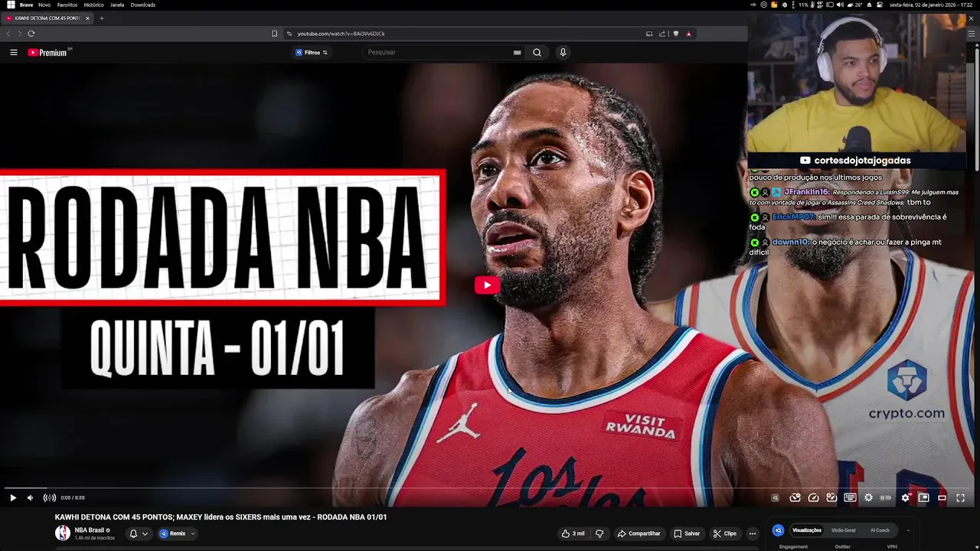Open virtual keyboard icon in search box
The width and height of the screenshot is (980, 551).
(x=517, y=52)
